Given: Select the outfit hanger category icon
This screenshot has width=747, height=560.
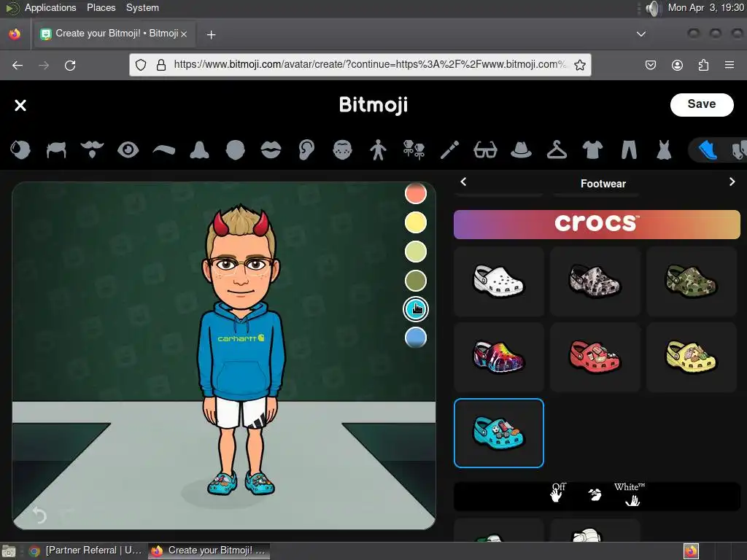Looking at the screenshot, I should [557, 149].
